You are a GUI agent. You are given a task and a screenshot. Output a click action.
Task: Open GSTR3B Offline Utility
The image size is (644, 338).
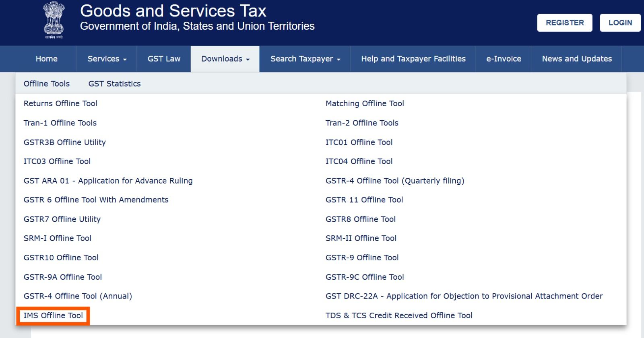pyautogui.click(x=65, y=142)
